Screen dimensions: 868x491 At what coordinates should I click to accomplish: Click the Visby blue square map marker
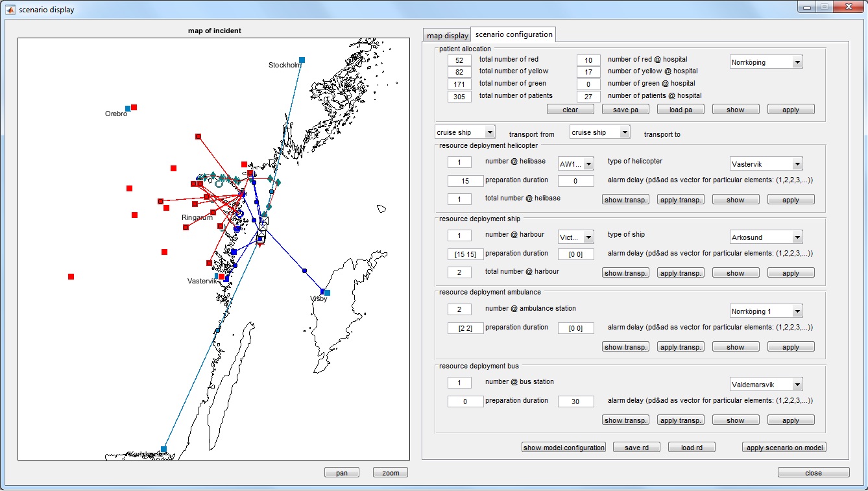click(327, 293)
